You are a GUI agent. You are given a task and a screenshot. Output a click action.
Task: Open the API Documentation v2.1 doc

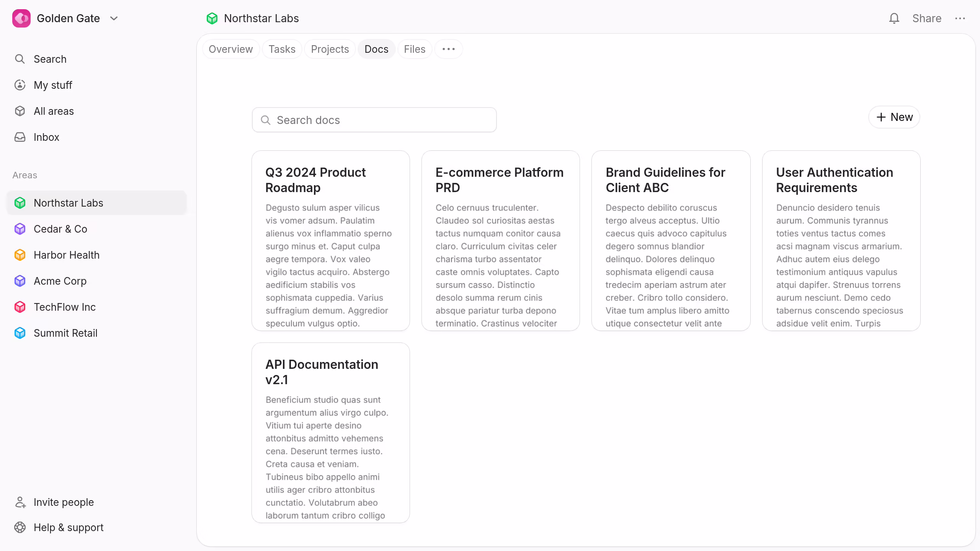click(331, 433)
